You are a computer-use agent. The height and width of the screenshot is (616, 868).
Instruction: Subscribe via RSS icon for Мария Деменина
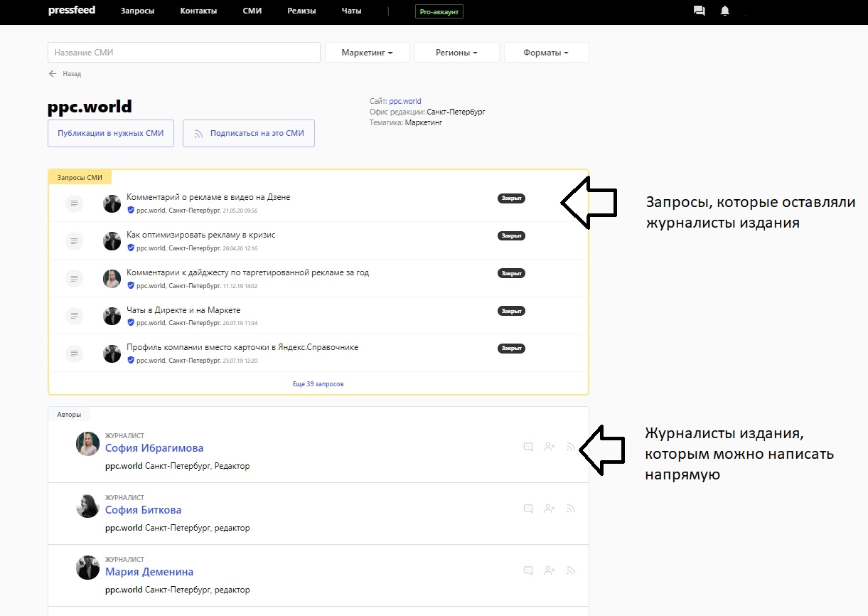pyautogui.click(x=570, y=570)
